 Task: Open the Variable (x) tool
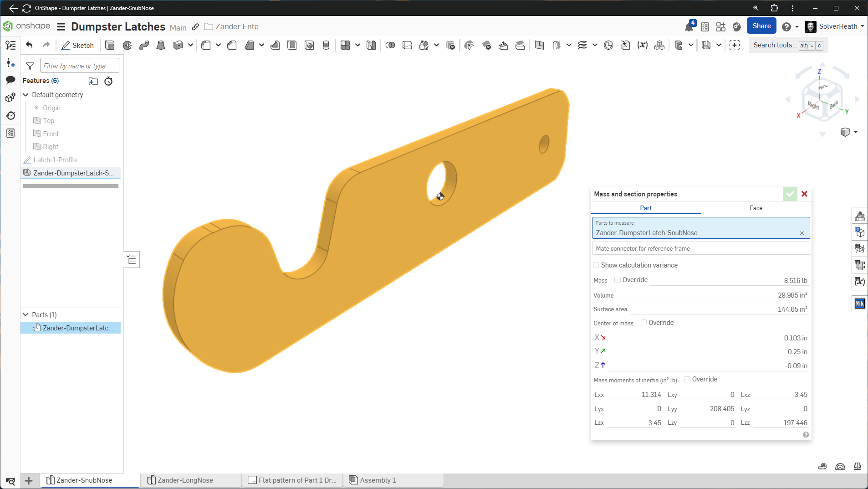[643, 45]
